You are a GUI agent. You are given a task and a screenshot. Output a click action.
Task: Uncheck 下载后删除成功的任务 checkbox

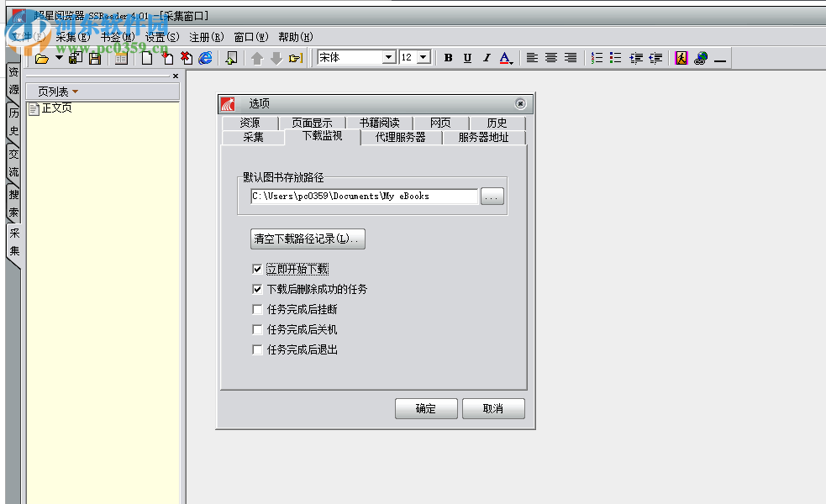tap(257, 289)
